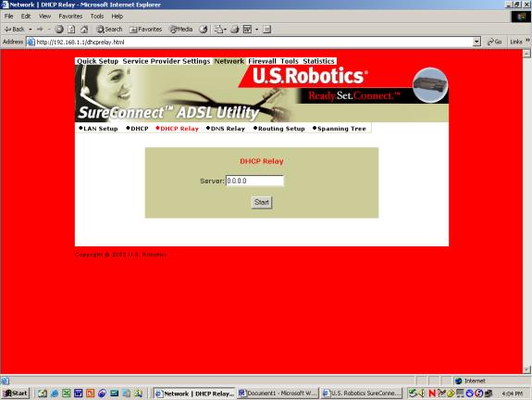Click the vertical scrollbar down arrow
The height and width of the screenshot is (400, 532).
pyautogui.click(x=526, y=369)
